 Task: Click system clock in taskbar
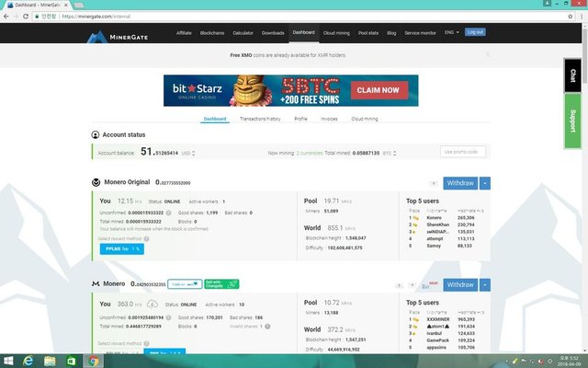point(569,362)
